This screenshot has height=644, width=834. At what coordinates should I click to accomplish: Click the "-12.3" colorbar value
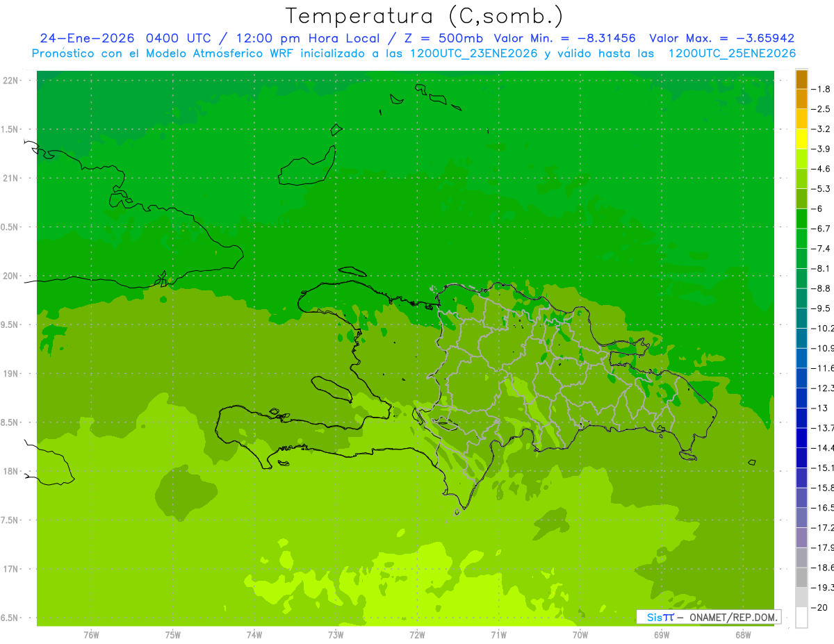[823, 388]
